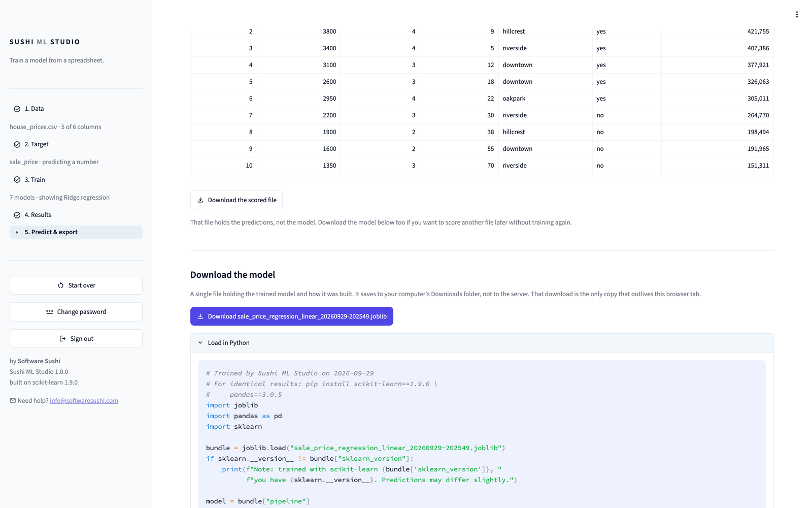Click the house_prices.csv caption
This screenshot has height=508, width=812.
pos(55,127)
